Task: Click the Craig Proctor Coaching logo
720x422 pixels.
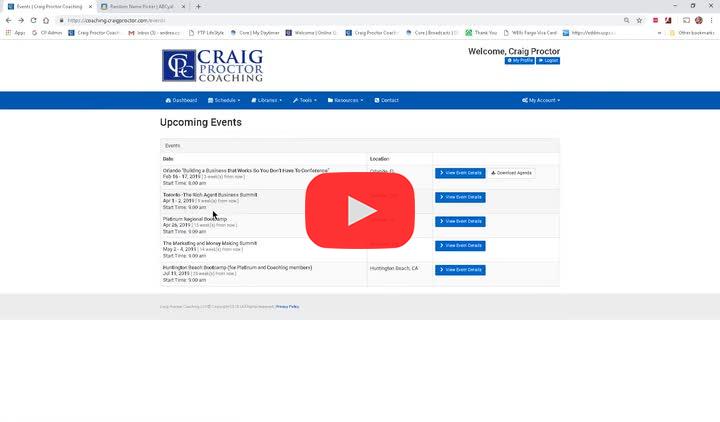Action: pos(212,65)
